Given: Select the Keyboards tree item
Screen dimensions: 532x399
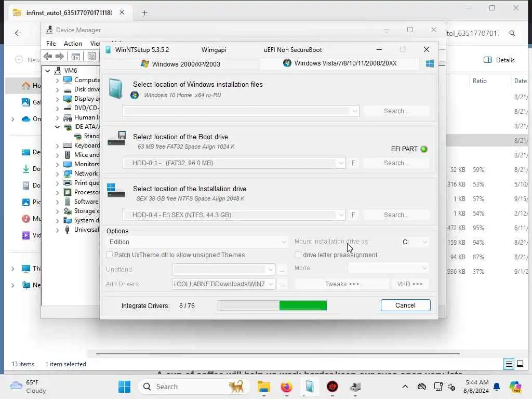Looking at the screenshot, I should coord(87,145).
